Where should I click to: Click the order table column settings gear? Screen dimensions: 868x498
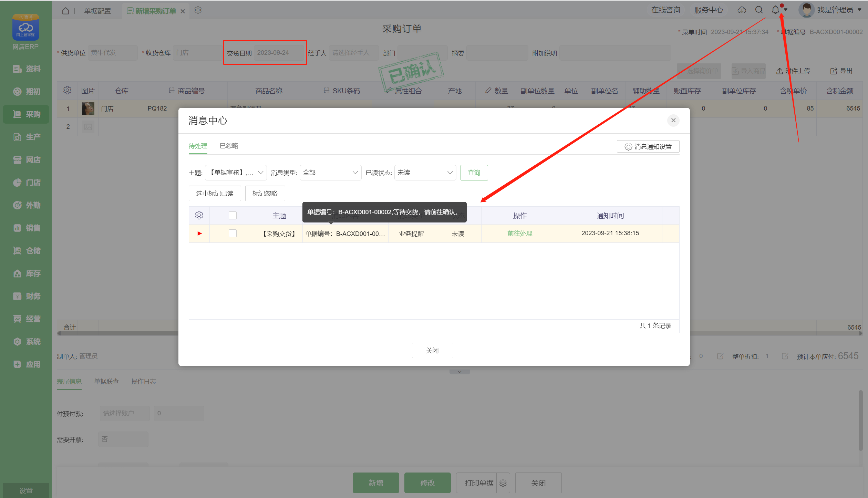(67, 90)
